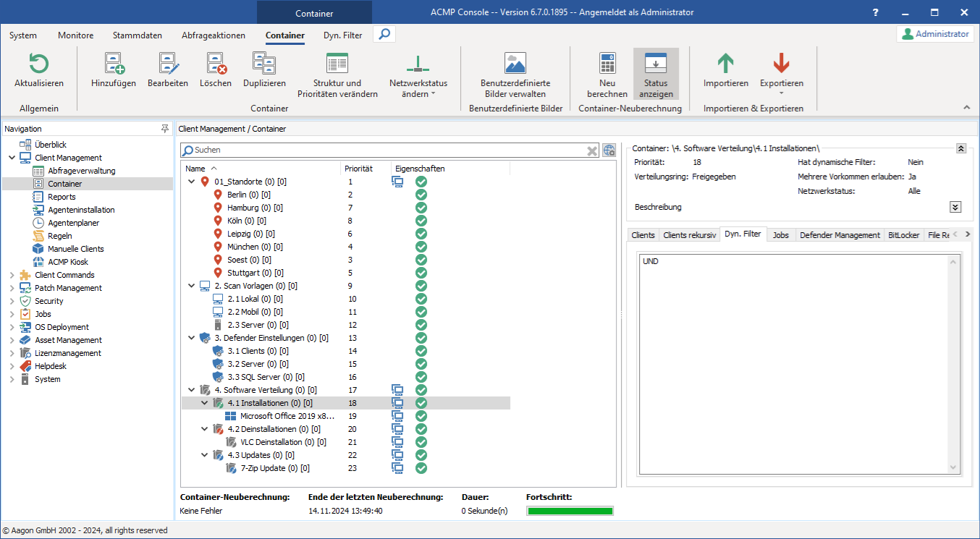Switch to the Jobs tab
The image size is (980, 539).
coord(780,235)
